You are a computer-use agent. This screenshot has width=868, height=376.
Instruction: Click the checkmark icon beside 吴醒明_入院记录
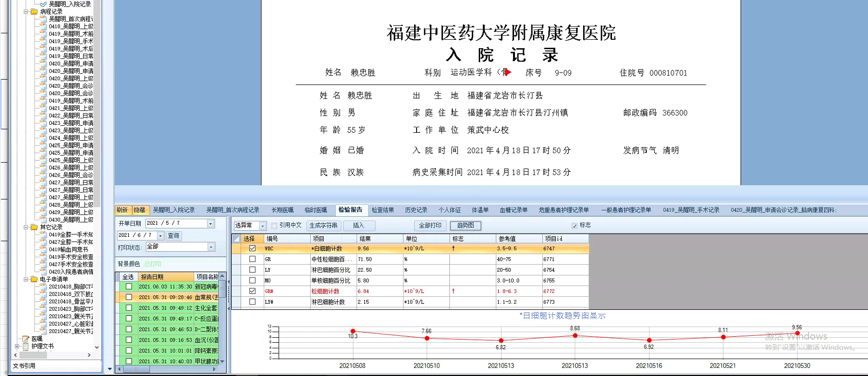click(43, 4)
